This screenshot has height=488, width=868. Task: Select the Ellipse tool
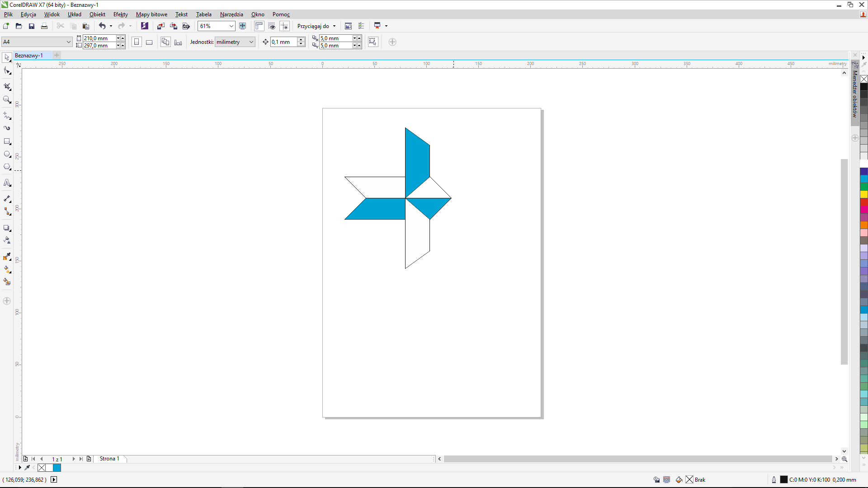(7, 154)
